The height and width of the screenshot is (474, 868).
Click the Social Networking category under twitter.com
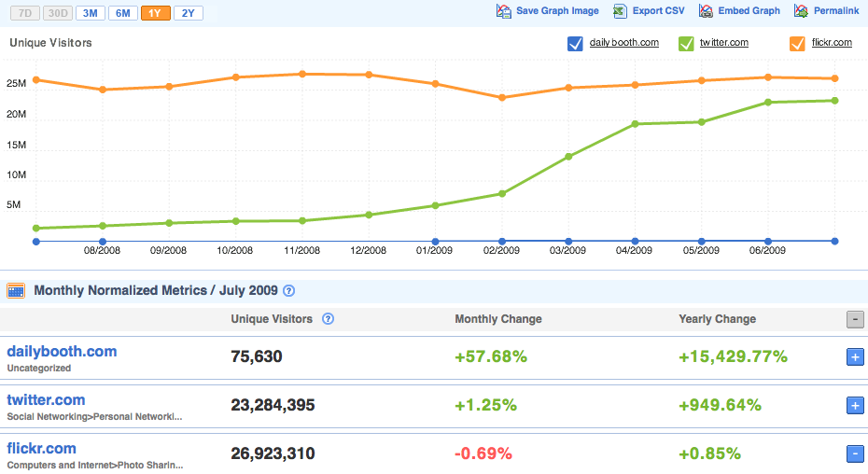click(x=94, y=417)
